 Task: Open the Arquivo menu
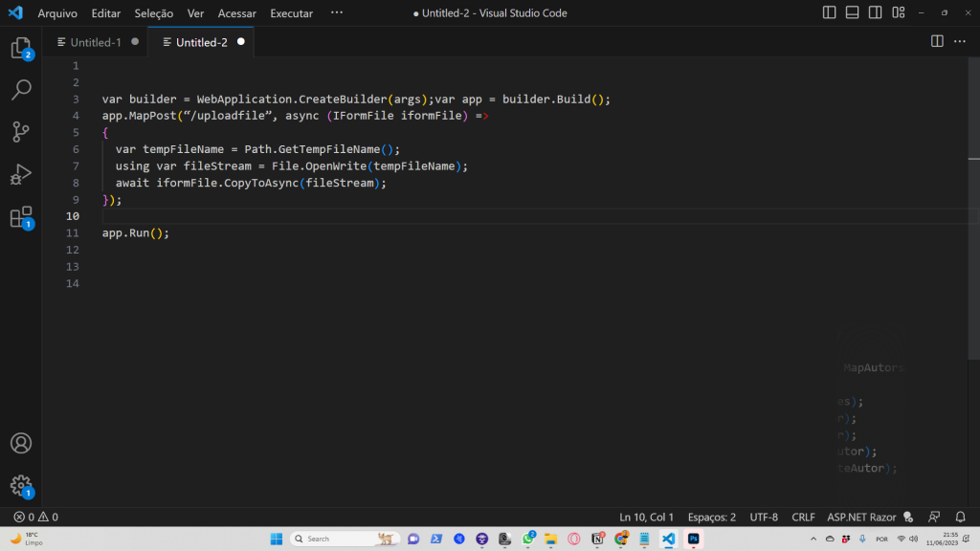[57, 13]
